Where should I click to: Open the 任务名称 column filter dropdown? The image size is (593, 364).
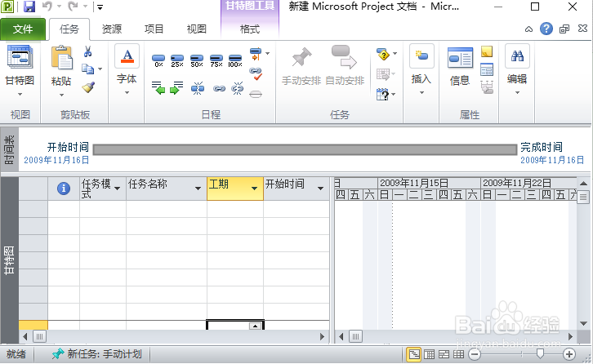pos(198,188)
